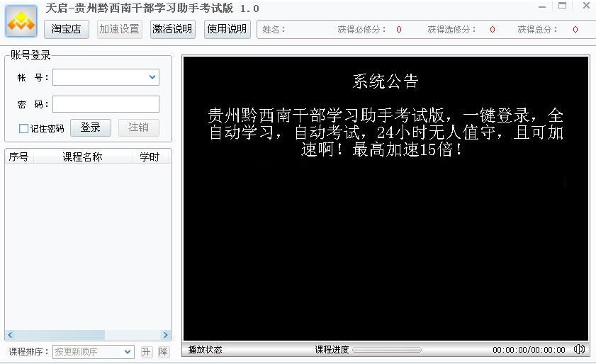Click the 课程进度 progress slider

[x=387, y=350]
